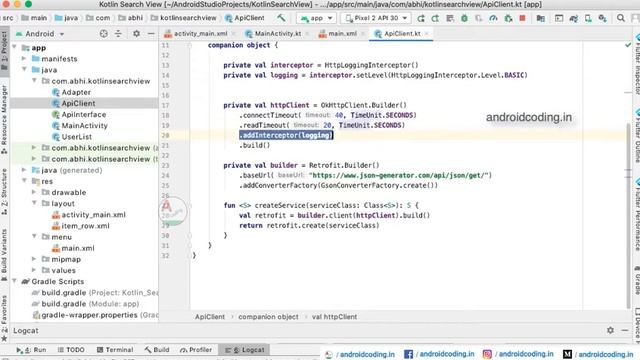
Task: Click Attach Debugger to Android Process icon
Action: 508,18
